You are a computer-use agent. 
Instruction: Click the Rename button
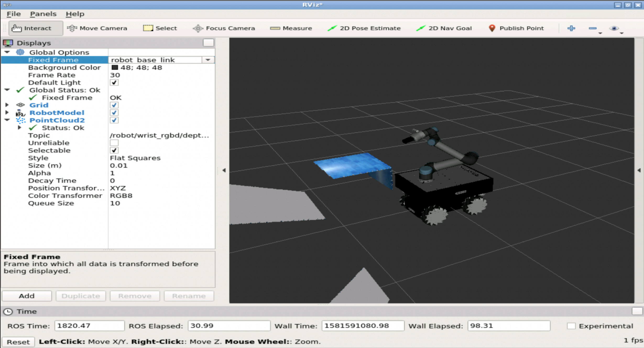(x=189, y=296)
